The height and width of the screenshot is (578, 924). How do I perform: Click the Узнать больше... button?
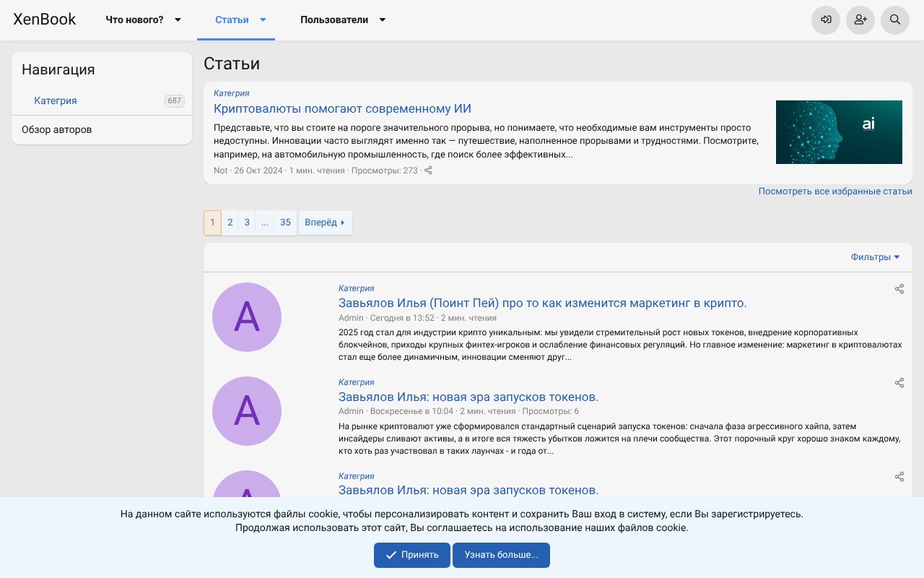[x=501, y=555]
